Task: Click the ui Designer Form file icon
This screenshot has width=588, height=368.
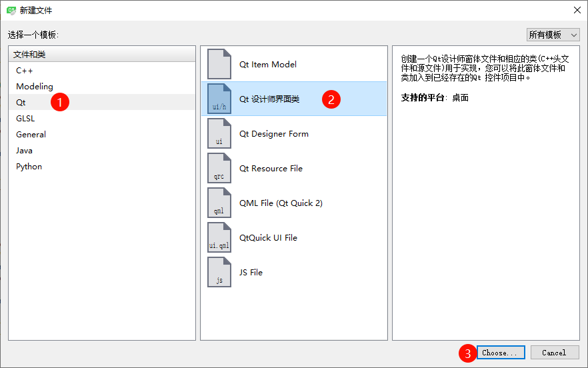Action: [x=219, y=133]
